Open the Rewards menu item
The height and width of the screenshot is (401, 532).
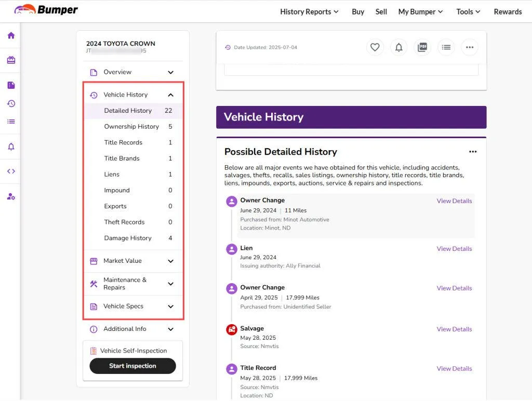(508, 11)
